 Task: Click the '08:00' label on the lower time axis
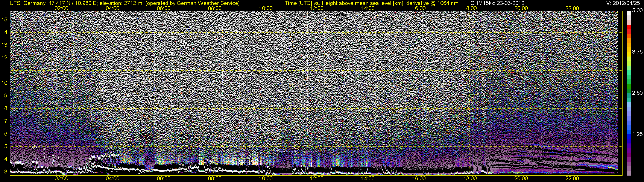pos(215,179)
